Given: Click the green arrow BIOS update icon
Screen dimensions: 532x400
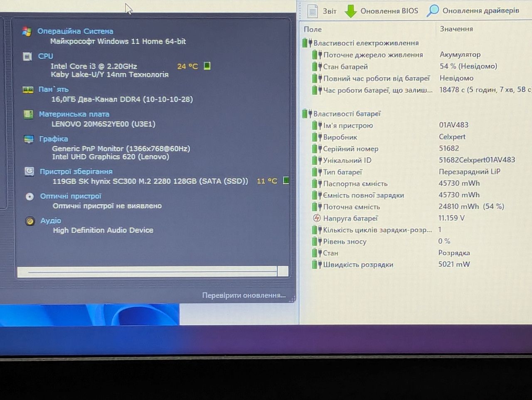Looking at the screenshot, I should point(351,11).
